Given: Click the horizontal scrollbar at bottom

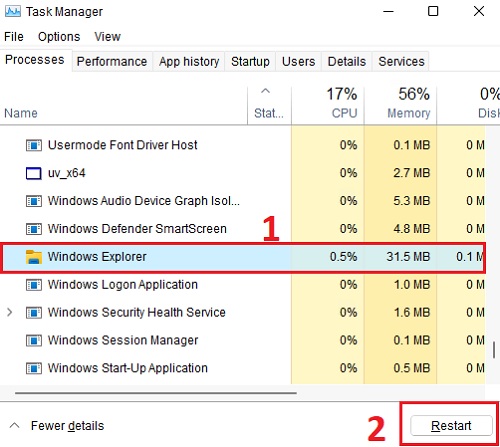Looking at the screenshot, I should coord(156,393).
